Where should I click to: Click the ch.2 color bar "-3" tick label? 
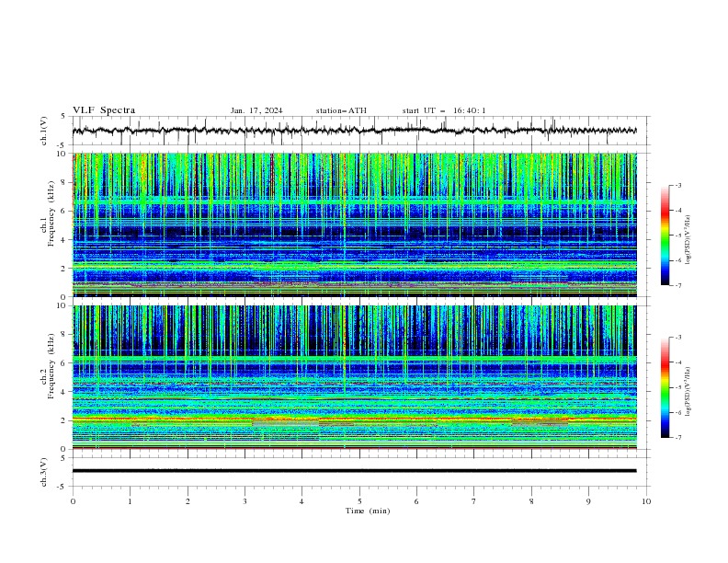678,338
